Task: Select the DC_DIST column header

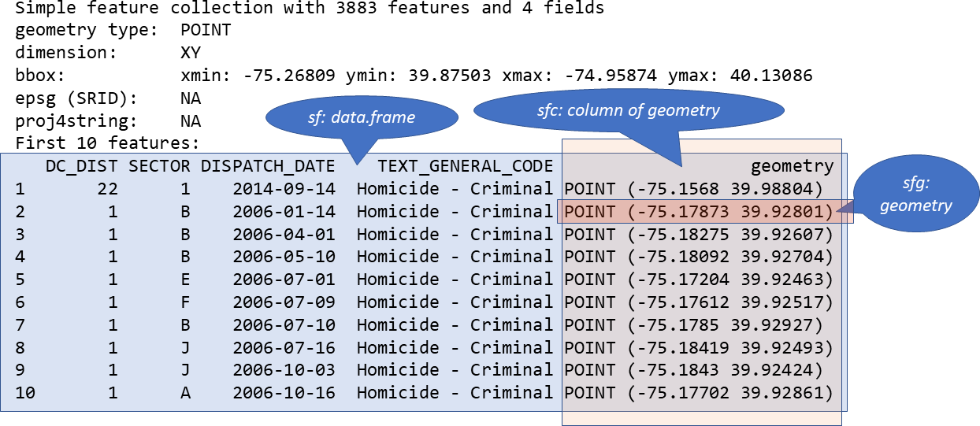Action: [82, 166]
